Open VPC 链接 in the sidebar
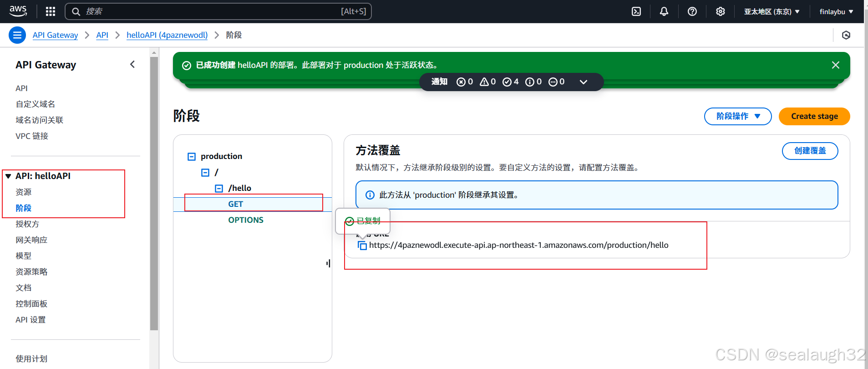This screenshot has height=369, width=868. coord(32,136)
